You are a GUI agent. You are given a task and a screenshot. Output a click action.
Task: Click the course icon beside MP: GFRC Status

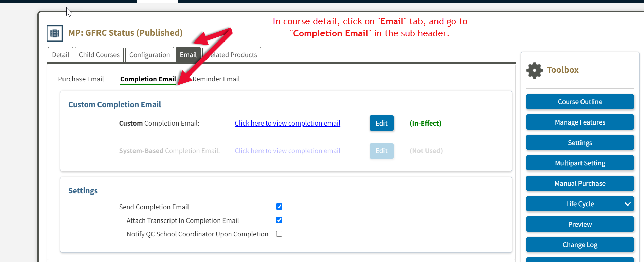click(54, 33)
